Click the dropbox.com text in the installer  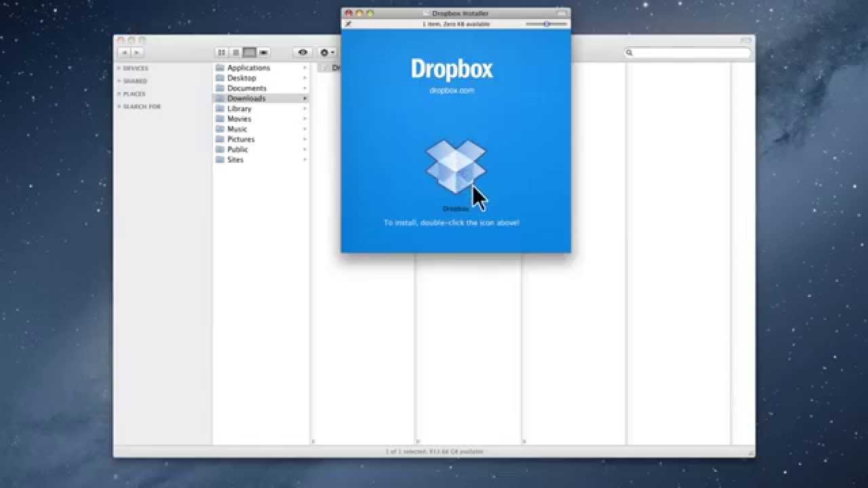point(452,90)
